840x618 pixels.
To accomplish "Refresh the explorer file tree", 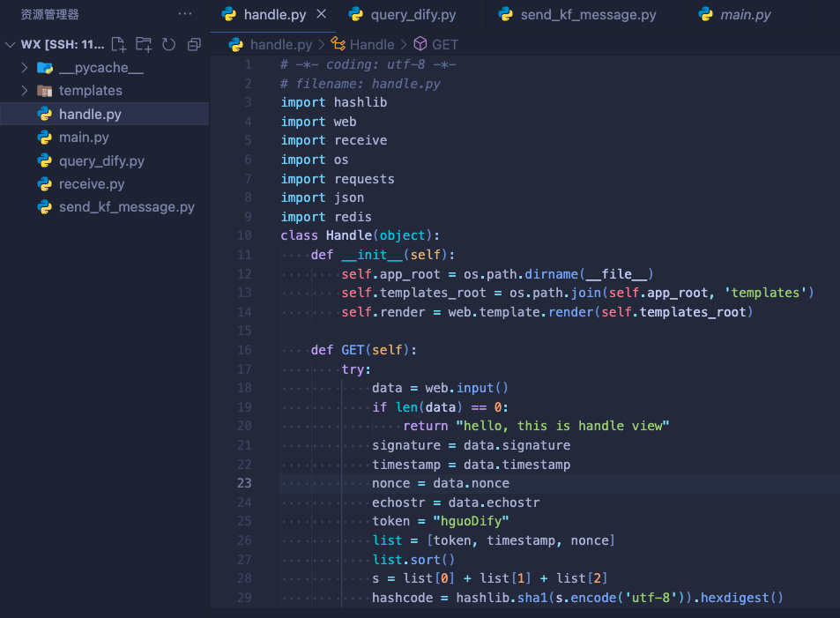I will click(168, 44).
